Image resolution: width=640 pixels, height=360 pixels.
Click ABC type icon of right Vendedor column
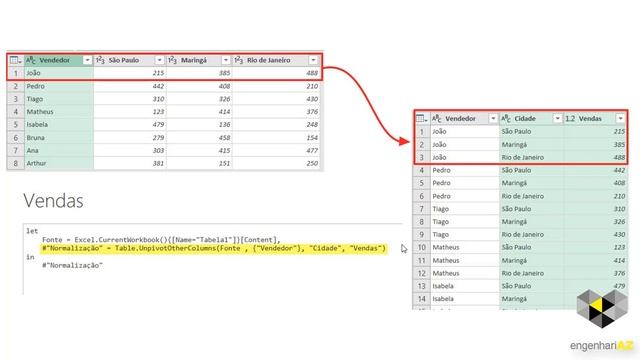click(x=437, y=119)
